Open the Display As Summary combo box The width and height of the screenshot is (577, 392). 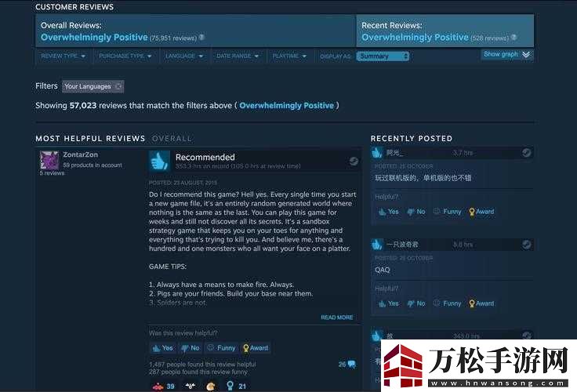[383, 56]
